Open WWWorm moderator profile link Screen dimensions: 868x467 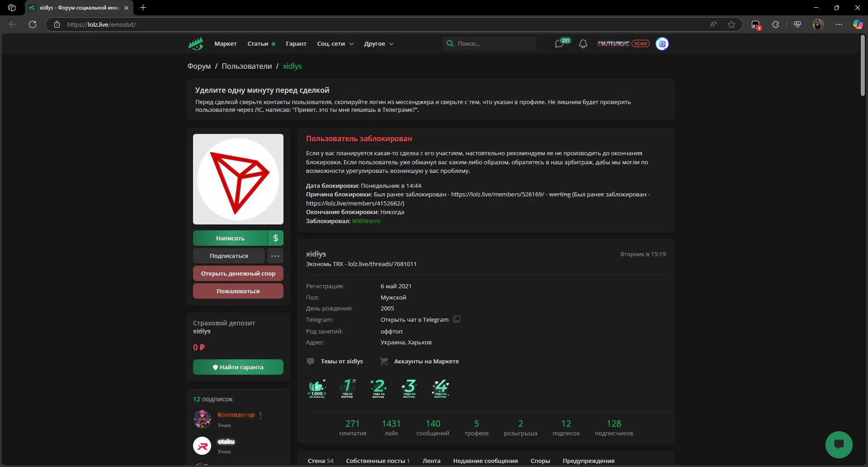[x=366, y=221]
